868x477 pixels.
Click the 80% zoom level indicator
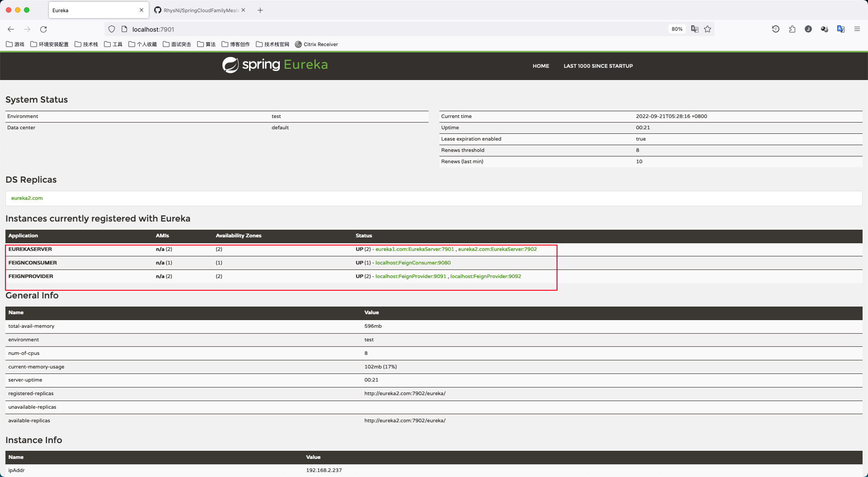click(677, 29)
